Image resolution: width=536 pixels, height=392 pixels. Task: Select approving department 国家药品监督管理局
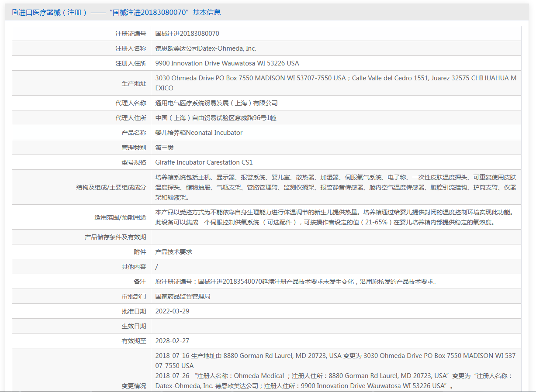(183, 296)
